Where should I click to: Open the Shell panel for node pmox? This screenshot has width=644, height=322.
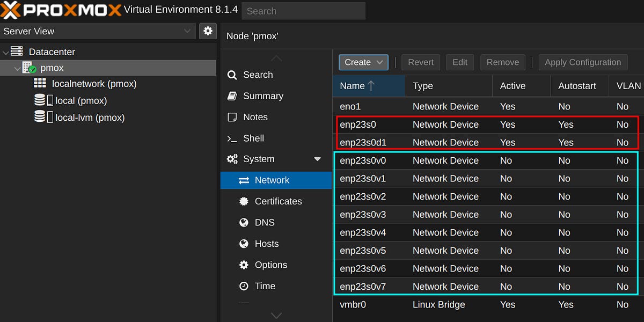click(253, 138)
